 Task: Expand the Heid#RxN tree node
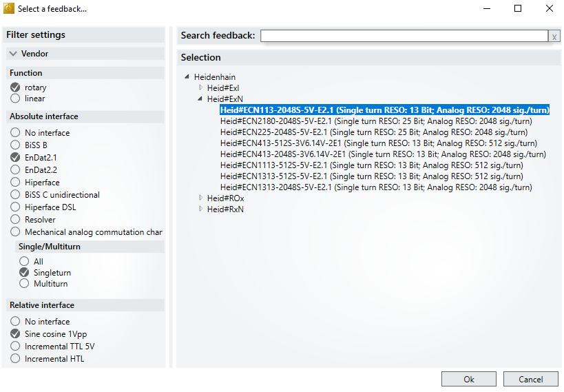(201, 209)
